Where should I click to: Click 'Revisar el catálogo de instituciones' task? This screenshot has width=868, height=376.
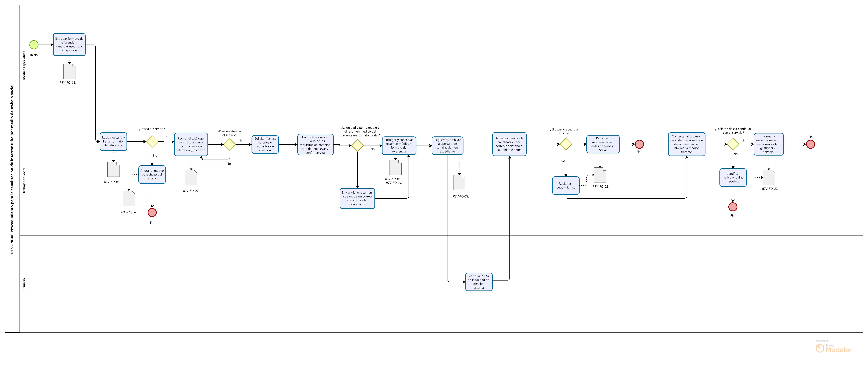(x=191, y=144)
